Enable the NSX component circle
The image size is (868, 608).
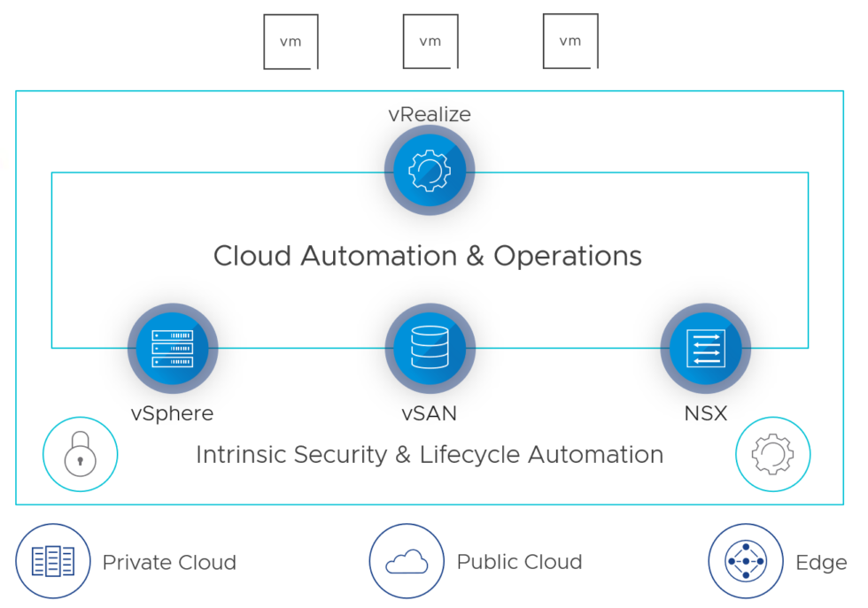point(705,348)
